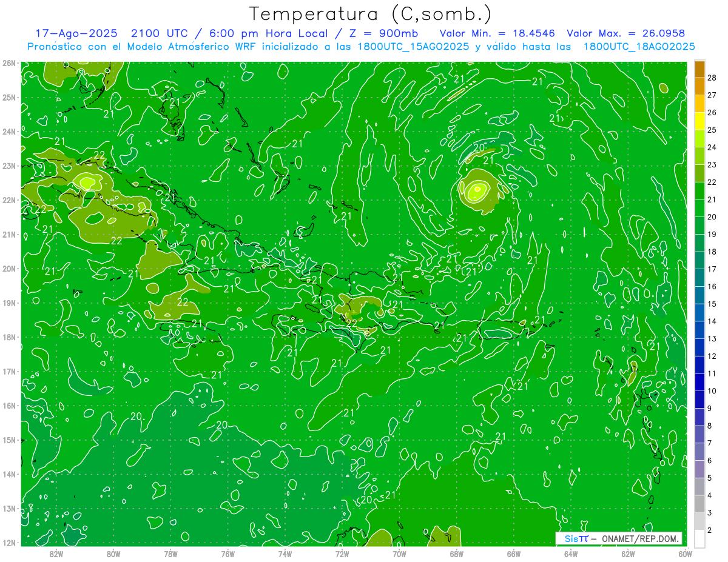Click the 66W longitude axis label
The height and width of the screenshot is (562, 728).
click(514, 554)
